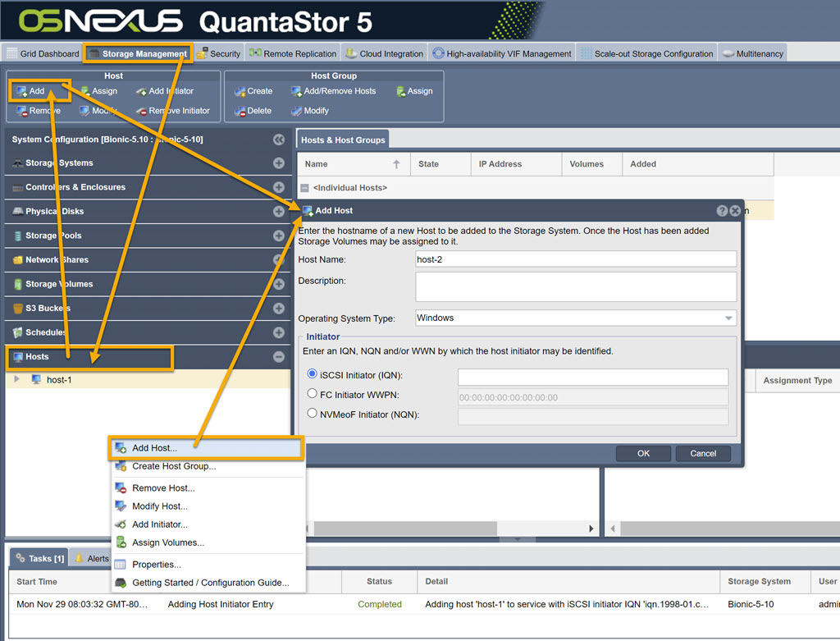The height and width of the screenshot is (641, 840).
Task: Close the Add Host dialog
Action: click(735, 211)
